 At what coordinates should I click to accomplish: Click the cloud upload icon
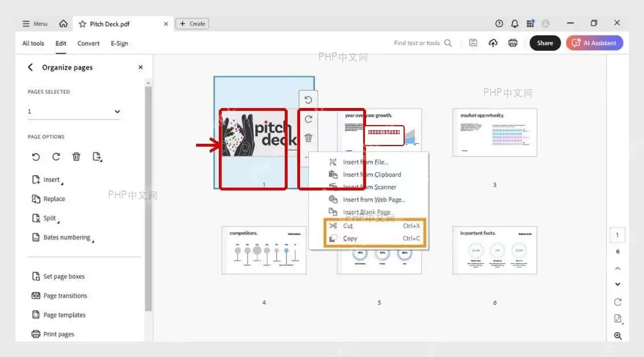(493, 43)
